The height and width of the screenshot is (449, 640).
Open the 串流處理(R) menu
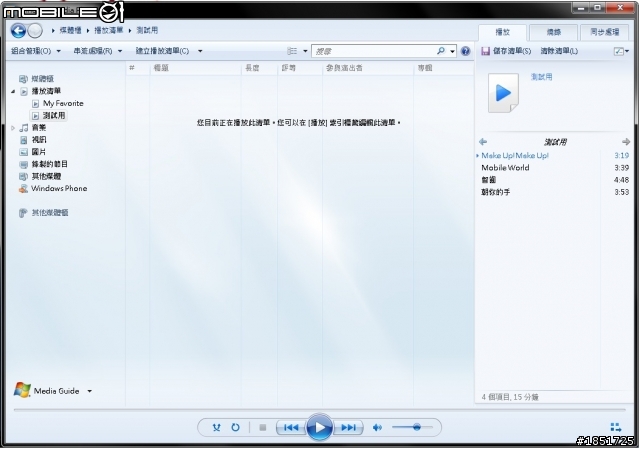click(x=98, y=51)
